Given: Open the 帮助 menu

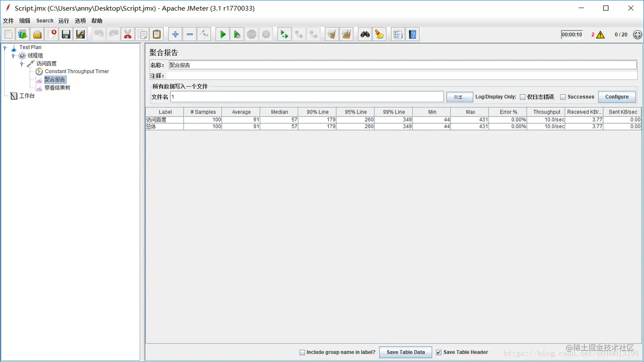Looking at the screenshot, I should (x=97, y=21).
